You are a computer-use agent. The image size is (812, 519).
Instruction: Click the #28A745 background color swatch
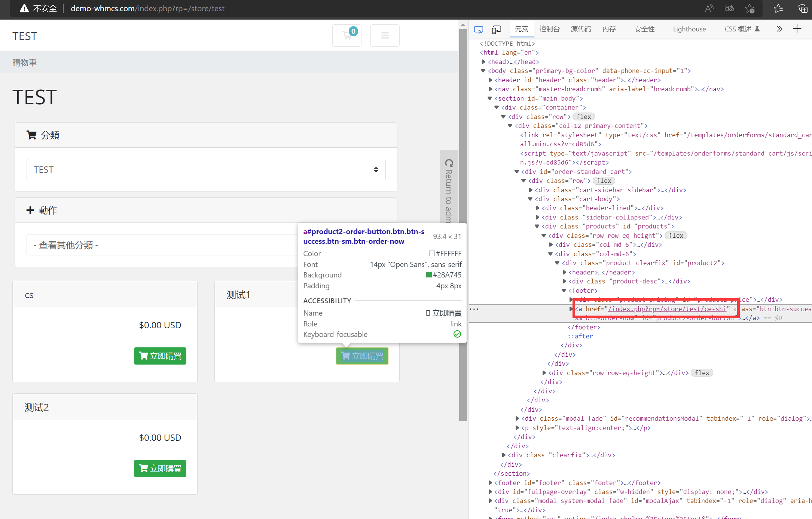click(x=429, y=275)
